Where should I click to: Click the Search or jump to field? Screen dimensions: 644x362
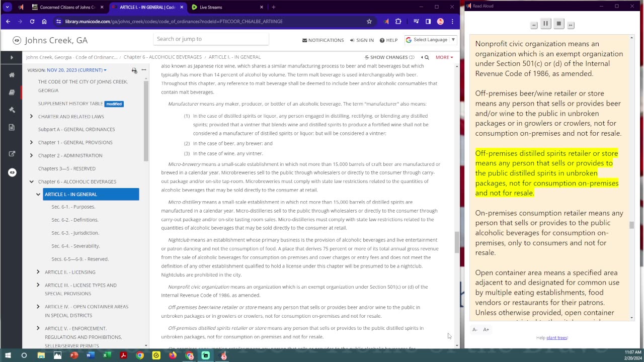[211, 39]
